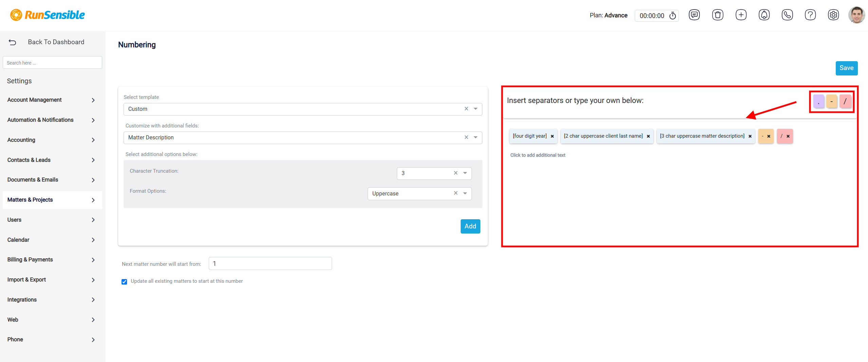Screen dimensions: 868x362
Task: Open the trash bin icon
Action: click(718, 15)
